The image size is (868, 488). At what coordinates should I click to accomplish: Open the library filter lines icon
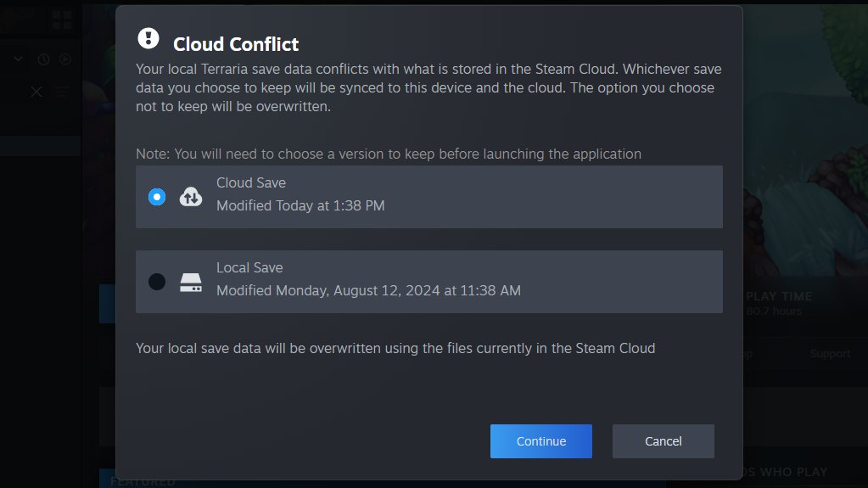coord(62,92)
